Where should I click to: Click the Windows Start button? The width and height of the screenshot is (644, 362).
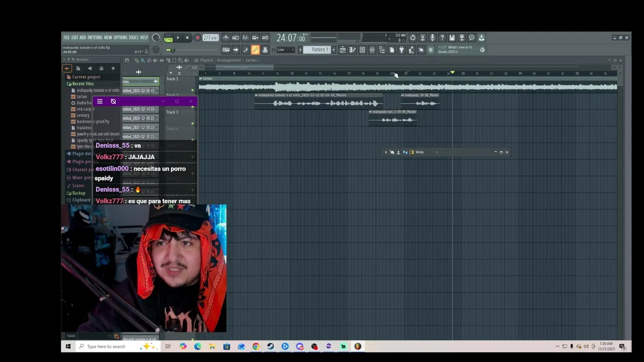(x=68, y=346)
